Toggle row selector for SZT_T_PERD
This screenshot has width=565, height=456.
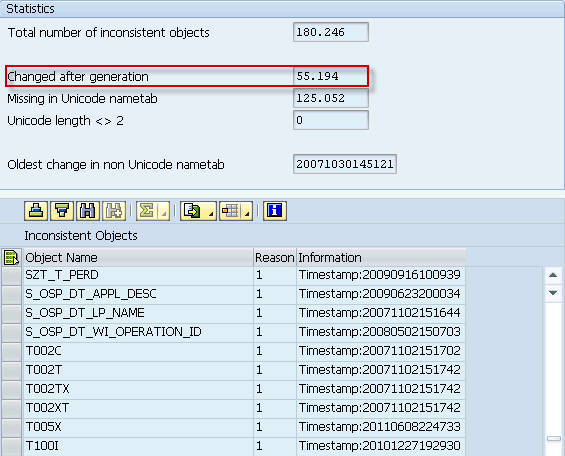[x=11, y=276]
